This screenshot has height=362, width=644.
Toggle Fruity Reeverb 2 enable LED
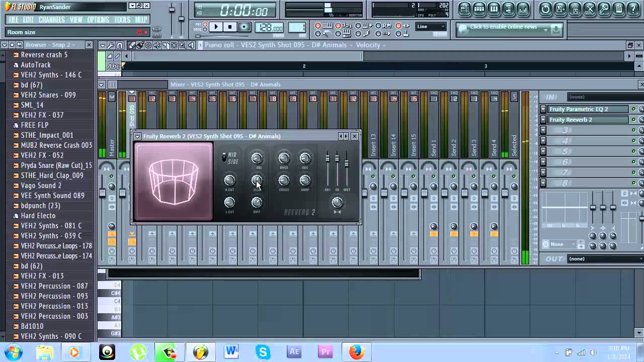point(633,120)
